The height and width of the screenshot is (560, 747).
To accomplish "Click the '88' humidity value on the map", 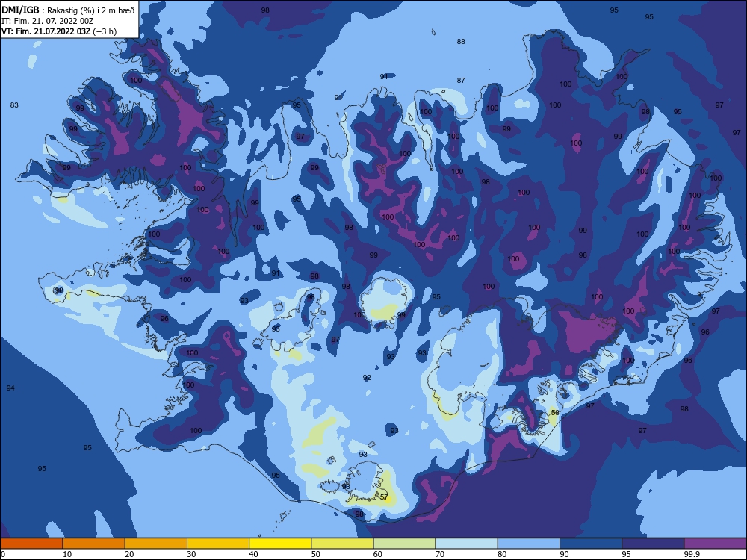I will point(461,41).
